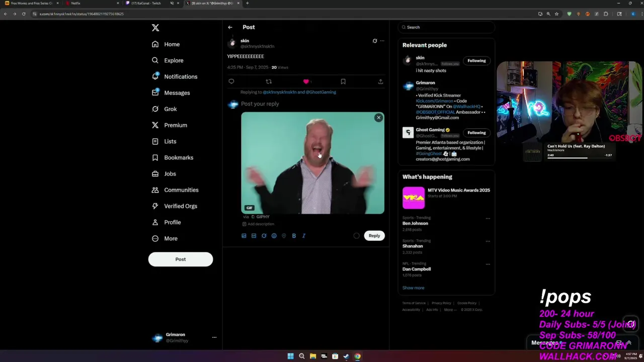The height and width of the screenshot is (362, 644).
Task: Toggle the bookmark icon under the post
Action: click(x=343, y=81)
